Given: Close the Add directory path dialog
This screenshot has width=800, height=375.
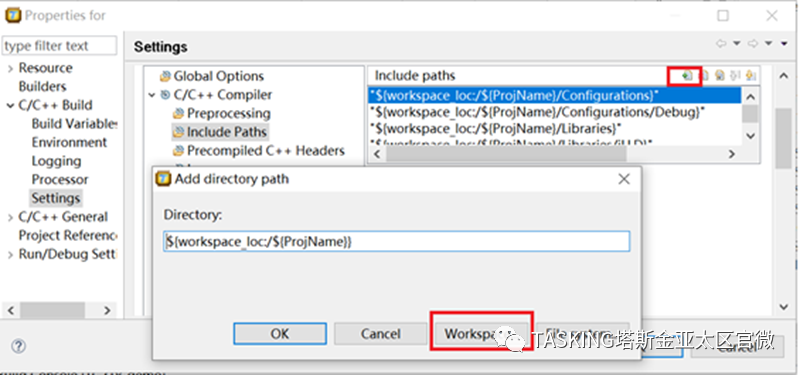Looking at the screenshot, I should pyautogui.click(x=623, y=179).
